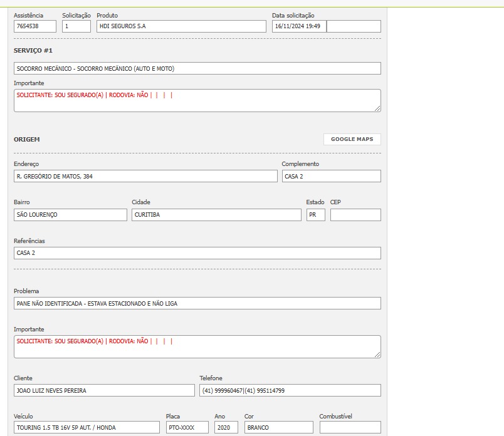This screenshot has height=436, width=504.
Task: Click the empty field beside request date
Action: 354,26
